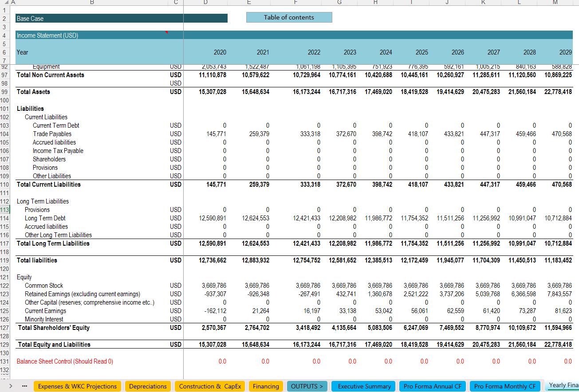
Task: Click the Base Case title cell
Action: click(121, 19)
